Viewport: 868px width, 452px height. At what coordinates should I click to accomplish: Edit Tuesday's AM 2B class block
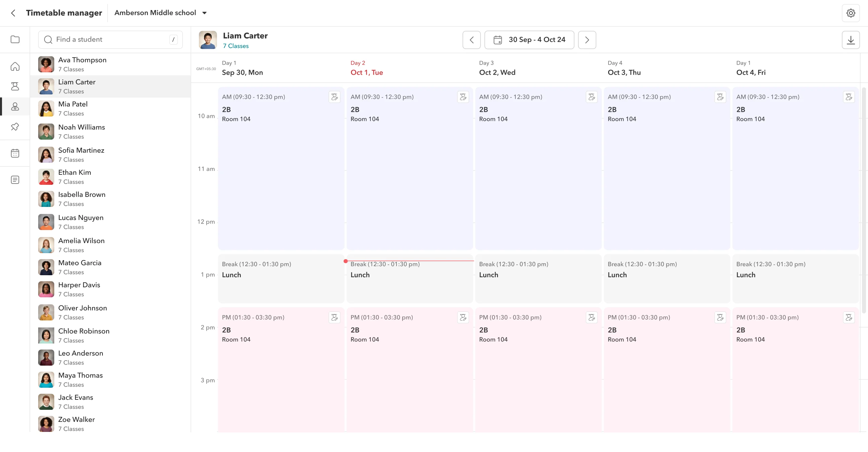coord(463,97)
